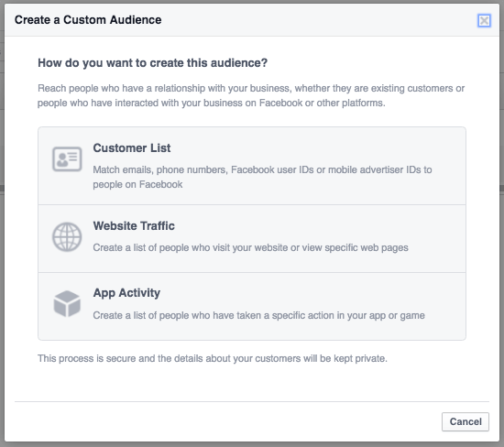Choose the App Activity cube icon
The image size is (504, 447).
pos(67,304)
